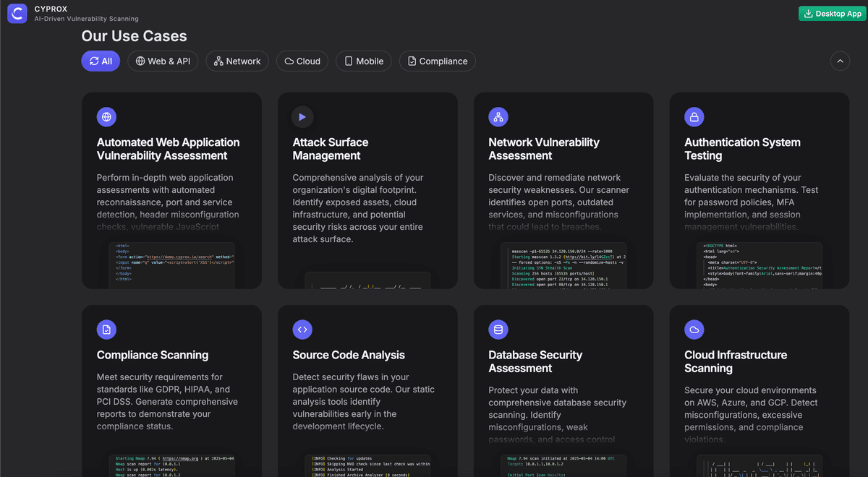Screen dimensions: 868x477
Task: Click the document icon on Compliance Scanning card
Action: point(106,330)
